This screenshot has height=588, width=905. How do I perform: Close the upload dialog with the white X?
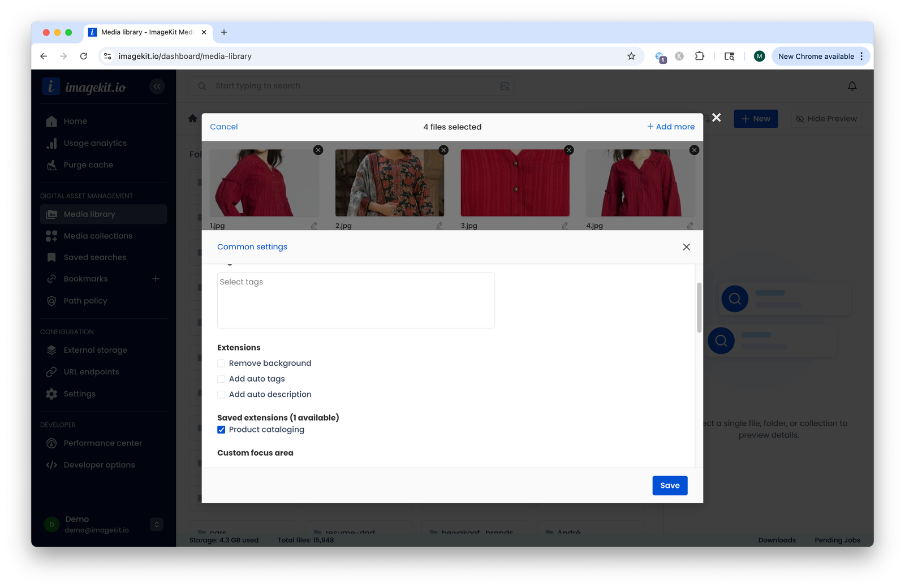(717, 118)
